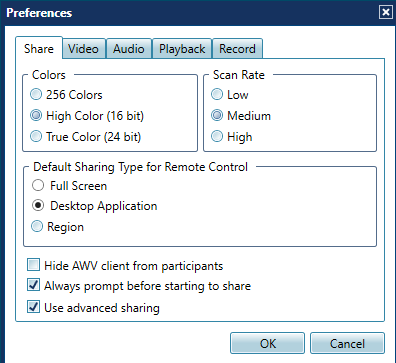Switch to the Video tab
This screenshot has height=363, width=396.
[84, 49]
